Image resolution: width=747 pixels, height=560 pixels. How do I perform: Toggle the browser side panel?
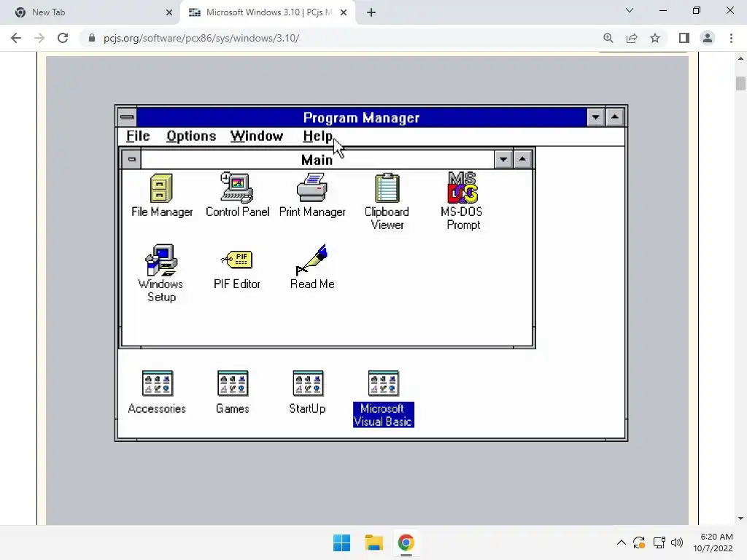684,38
